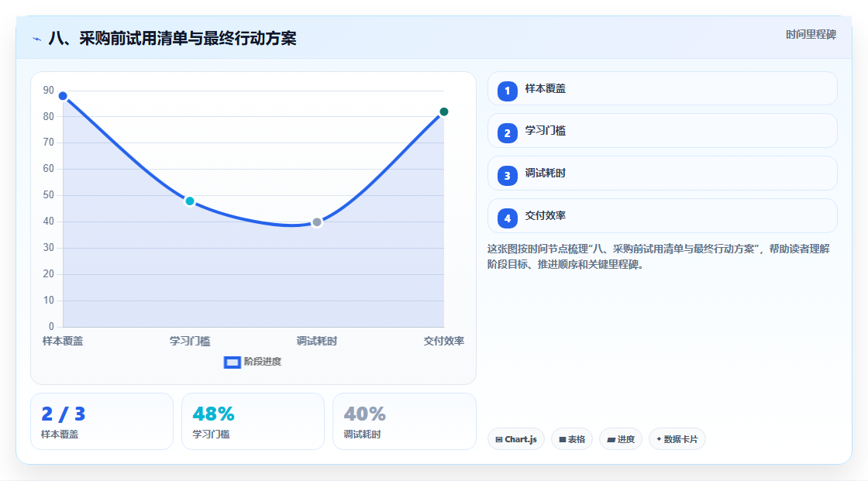Click the y-axis value 50

tap(49, 195)
